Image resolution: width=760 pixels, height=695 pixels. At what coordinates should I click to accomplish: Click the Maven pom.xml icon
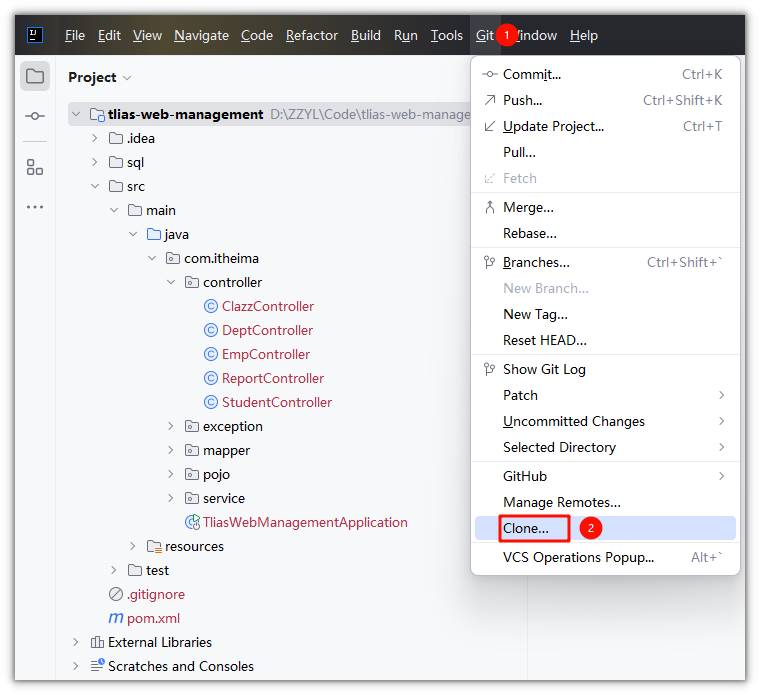click(115, 618)
